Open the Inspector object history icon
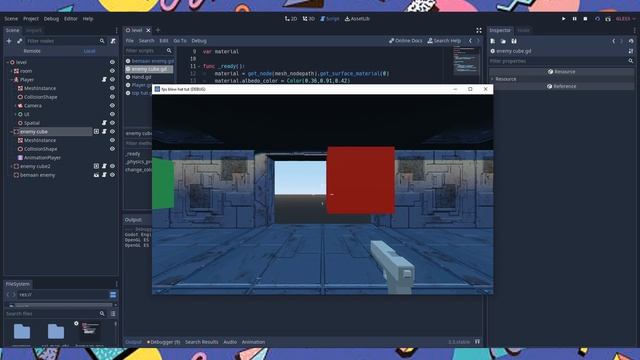Image resolution: width=640 pixels, height=360 pixels. (x=631, y=41)
